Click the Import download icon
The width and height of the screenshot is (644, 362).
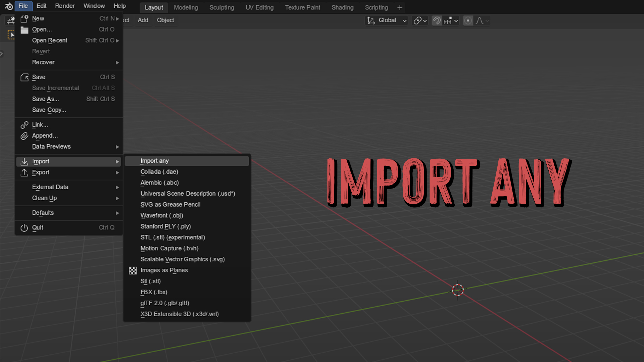tap(24, 161)
